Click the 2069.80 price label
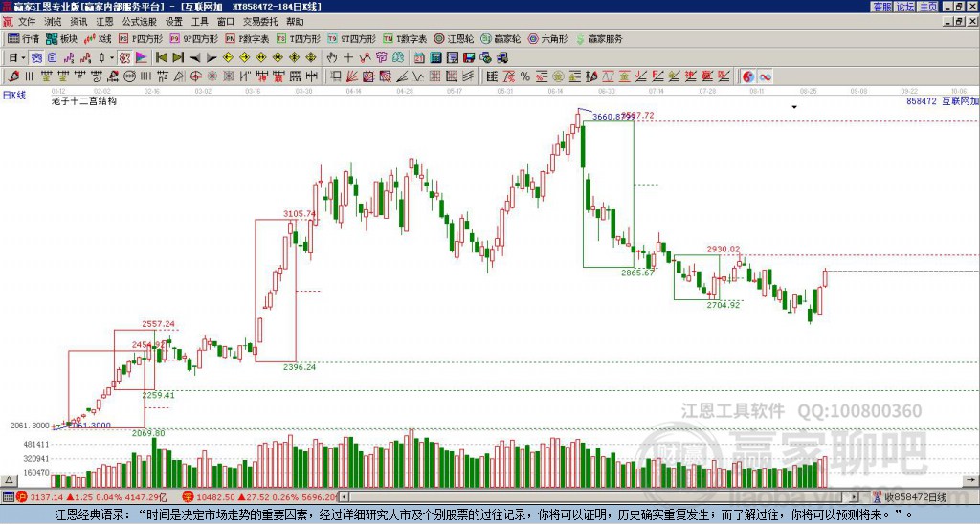This screenshot has height=524, width=980. pos(148,433)
